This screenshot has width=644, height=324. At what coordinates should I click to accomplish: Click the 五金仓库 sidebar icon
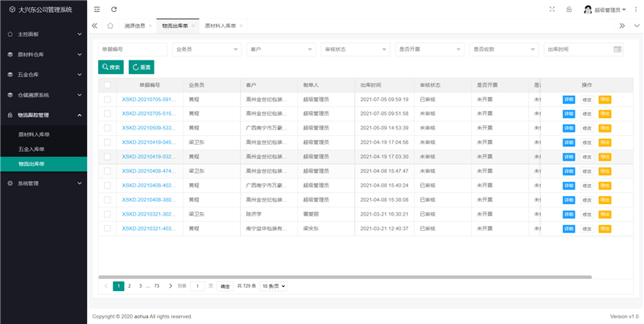(x=10, y=75)
